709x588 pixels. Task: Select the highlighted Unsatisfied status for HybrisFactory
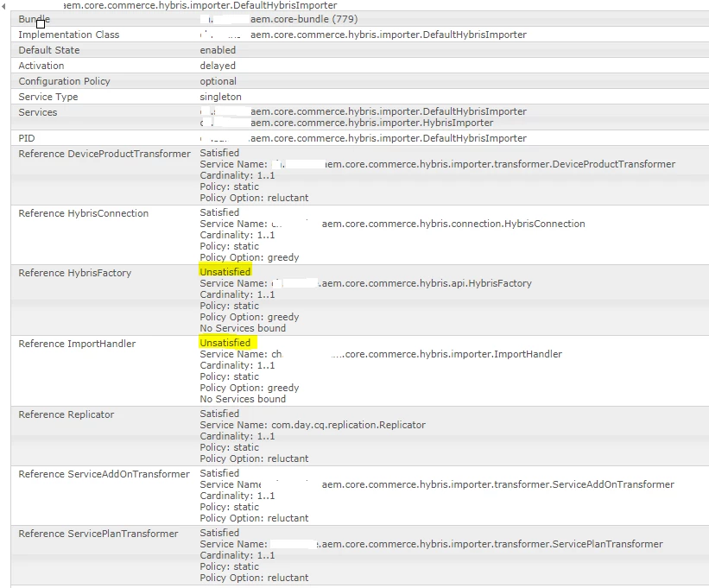[x=225, y=272]
